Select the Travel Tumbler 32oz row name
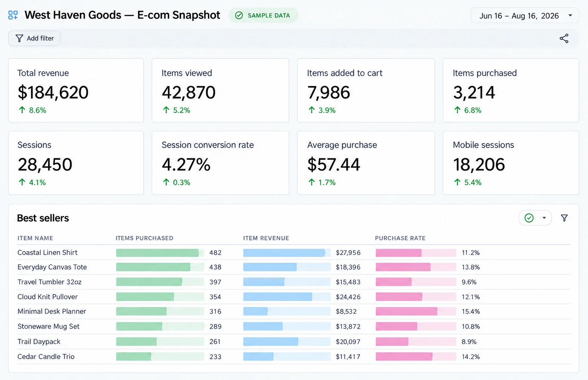Screen dimensions: 588x380 [49, 282]
